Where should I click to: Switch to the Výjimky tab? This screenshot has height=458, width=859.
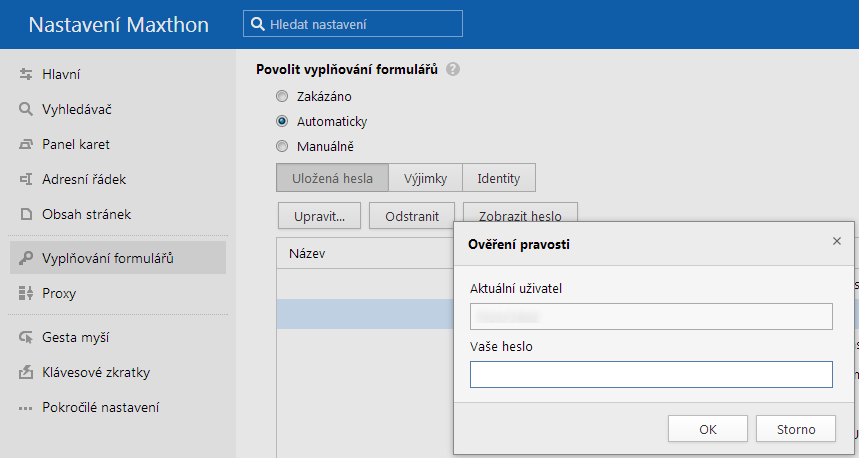pos(425,179)
